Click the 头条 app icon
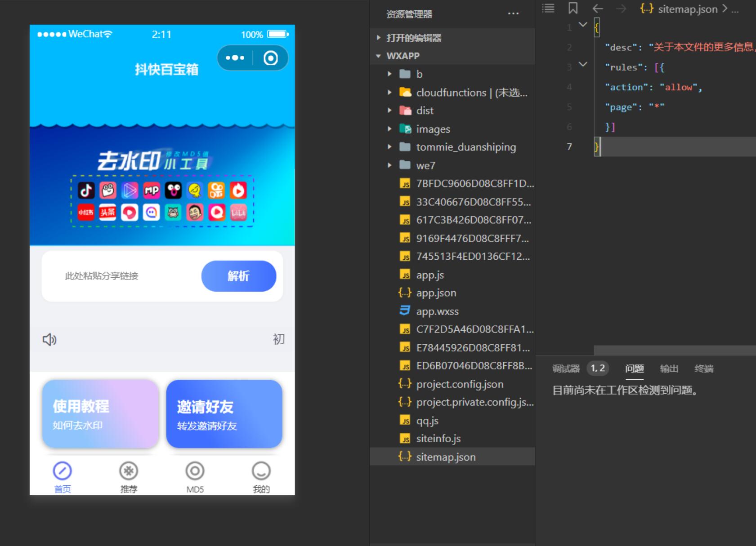Image resolution: width=756 pixels, height=546 pixels. coord(107,213)
